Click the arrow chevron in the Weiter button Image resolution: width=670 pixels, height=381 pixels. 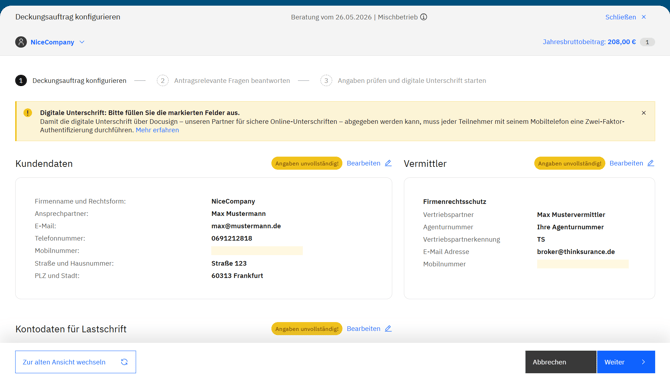(x=644, y=362)
